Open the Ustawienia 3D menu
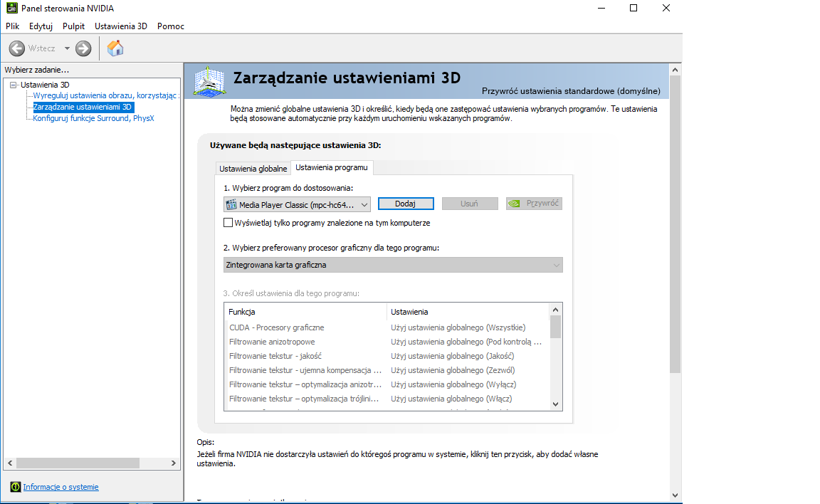 point(121,26)
